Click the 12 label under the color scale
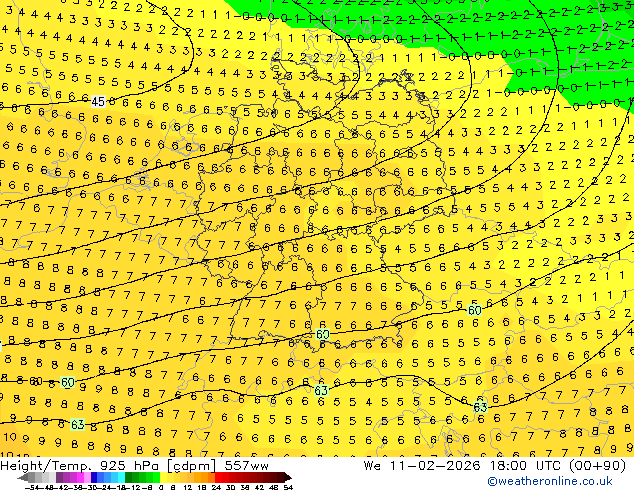The image size is (634, 490). pos(188,487)
